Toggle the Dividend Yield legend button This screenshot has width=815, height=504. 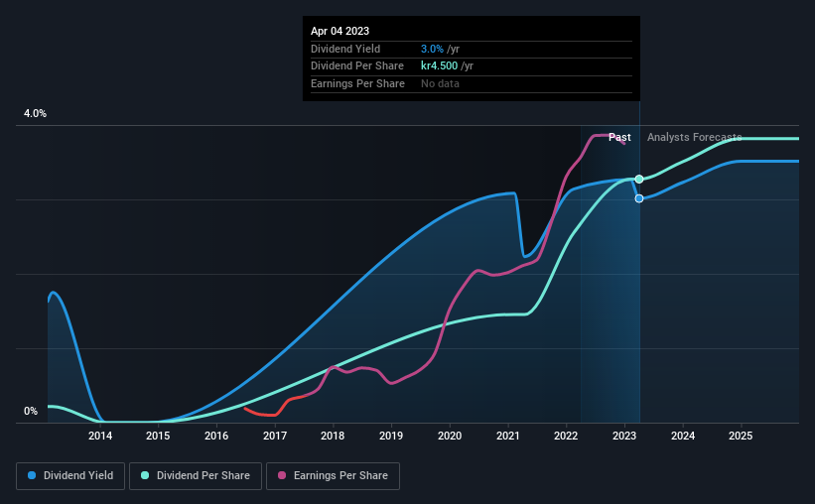coord(70,476)
